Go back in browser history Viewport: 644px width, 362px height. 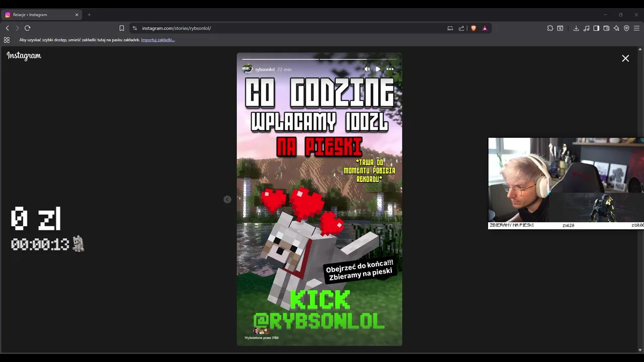[7, 28]
